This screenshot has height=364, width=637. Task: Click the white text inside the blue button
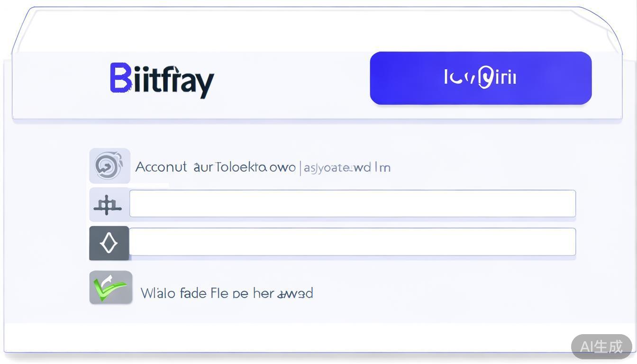[480, 77]
